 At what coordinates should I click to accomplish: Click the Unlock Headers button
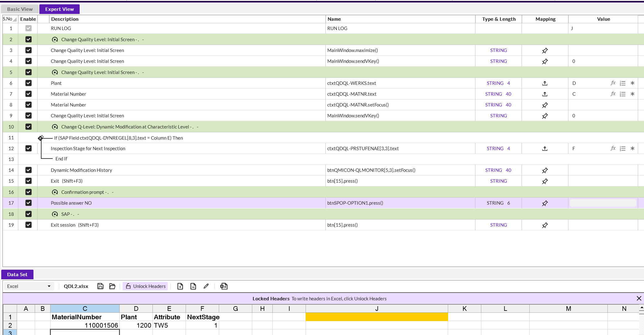pyautogui.click(x=145, y=286)
